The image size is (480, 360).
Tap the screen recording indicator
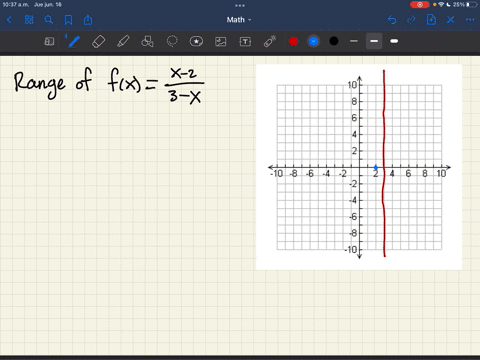pyautogui.click(x=420, y=5)
